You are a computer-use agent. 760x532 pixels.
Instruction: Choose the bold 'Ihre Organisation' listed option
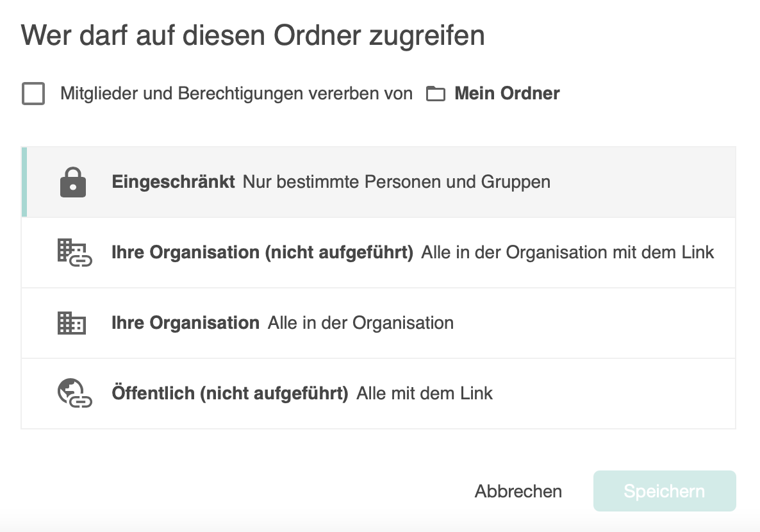(185, 323)
